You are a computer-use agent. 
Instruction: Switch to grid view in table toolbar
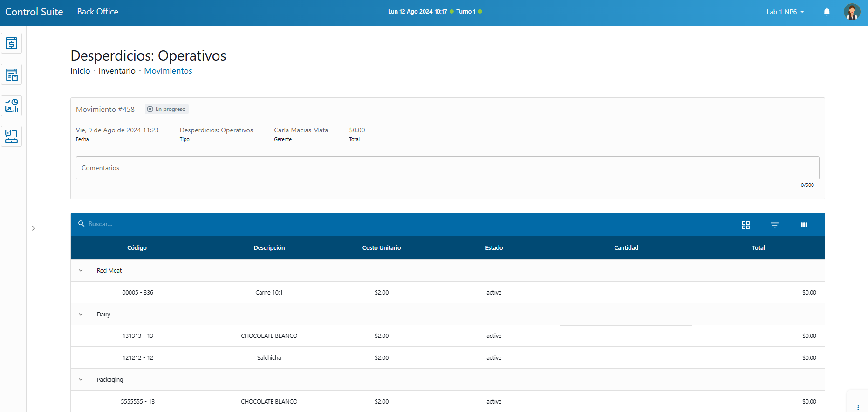[745, 225]
